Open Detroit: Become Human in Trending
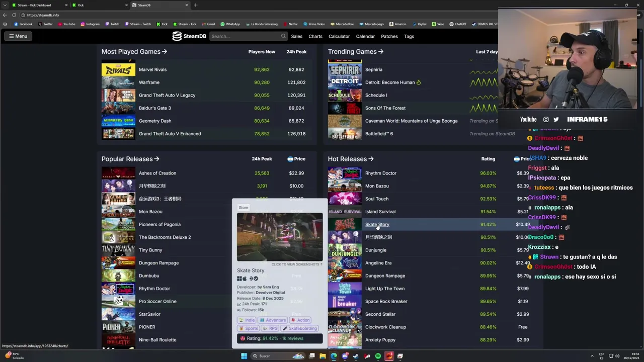The width and height of the screenshot is (644, 362). coord(390,82)
